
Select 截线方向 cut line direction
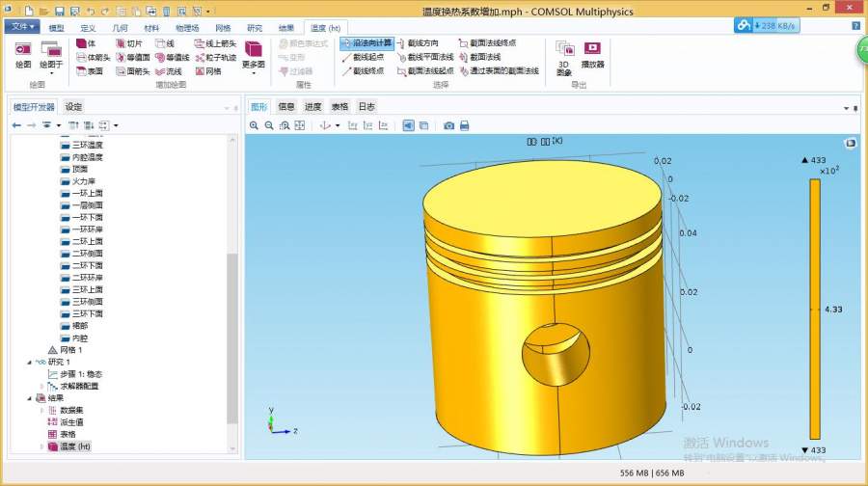418,43
